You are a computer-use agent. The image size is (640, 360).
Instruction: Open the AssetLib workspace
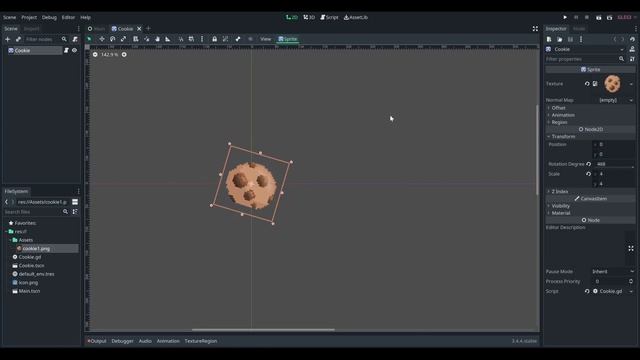pyautogui.click(x=356, y=17)
